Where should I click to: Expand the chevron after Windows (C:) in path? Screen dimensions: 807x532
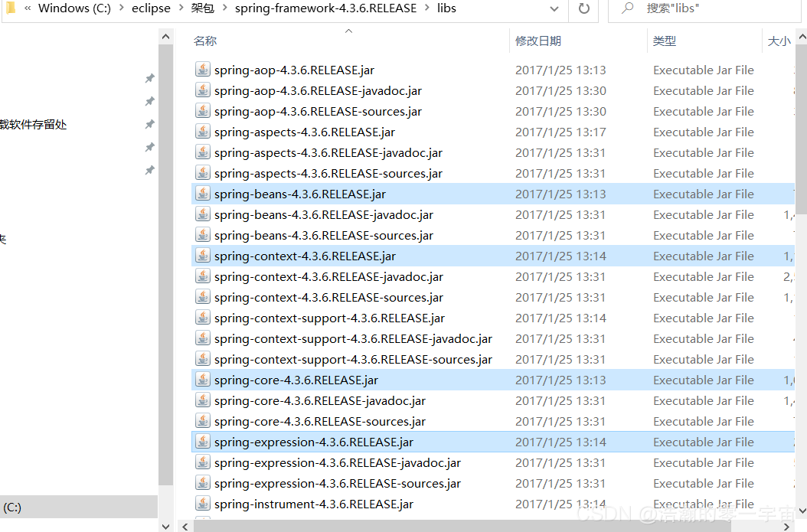[x=122, y=8]
